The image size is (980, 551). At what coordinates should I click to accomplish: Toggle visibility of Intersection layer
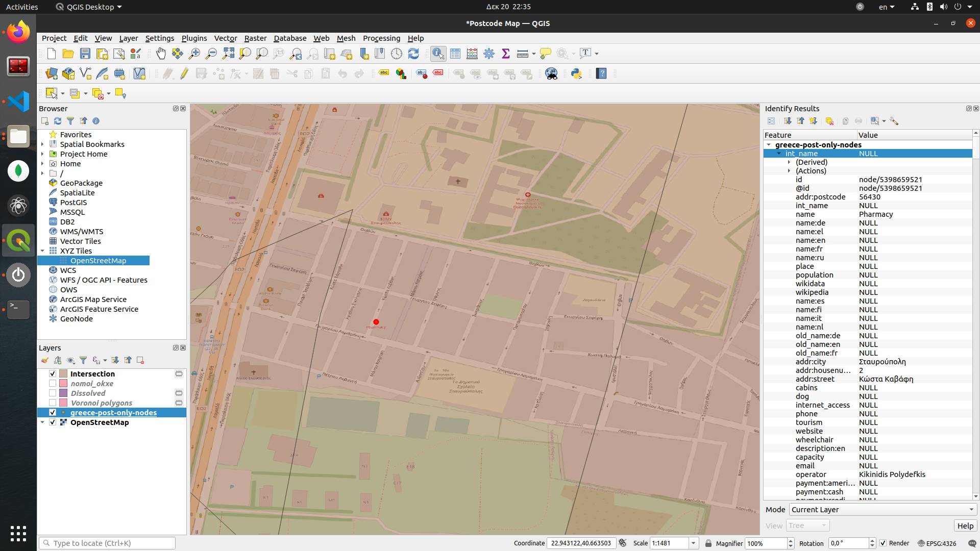coord(53,373)
